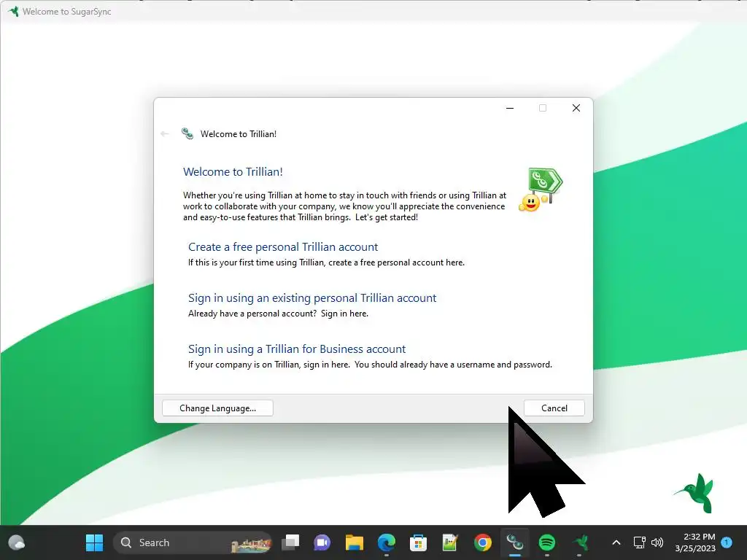Click the SugarSync hummingbird logo in the window corner
The image size is (747, 560).
click(695, 494)
